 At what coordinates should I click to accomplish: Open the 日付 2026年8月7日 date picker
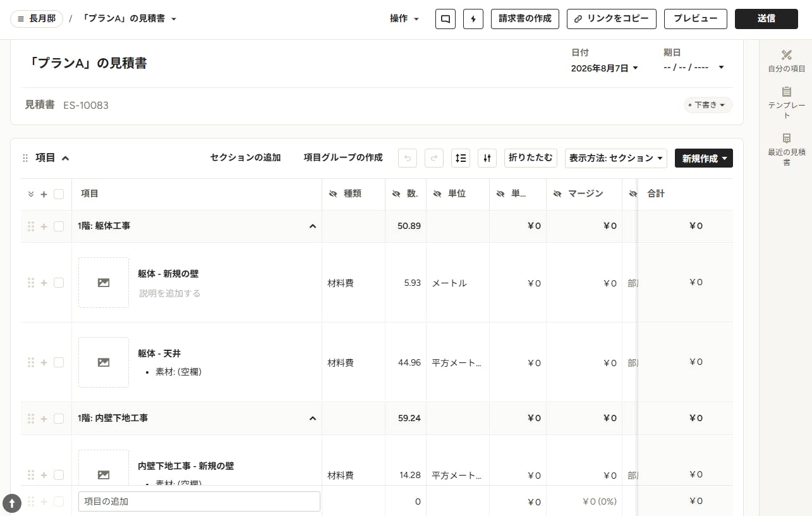click(x=605, y=68)
